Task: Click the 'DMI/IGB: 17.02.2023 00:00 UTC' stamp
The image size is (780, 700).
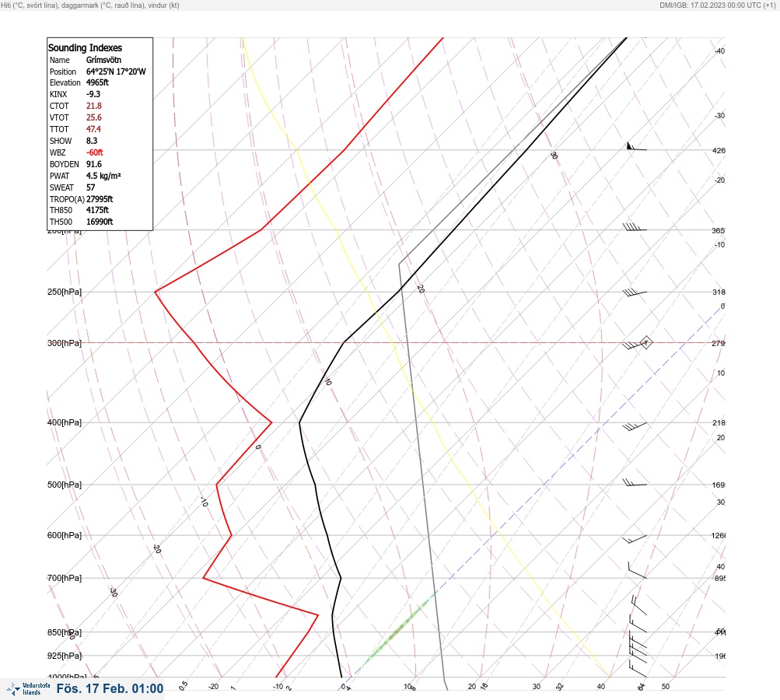Action: [717, 5]
